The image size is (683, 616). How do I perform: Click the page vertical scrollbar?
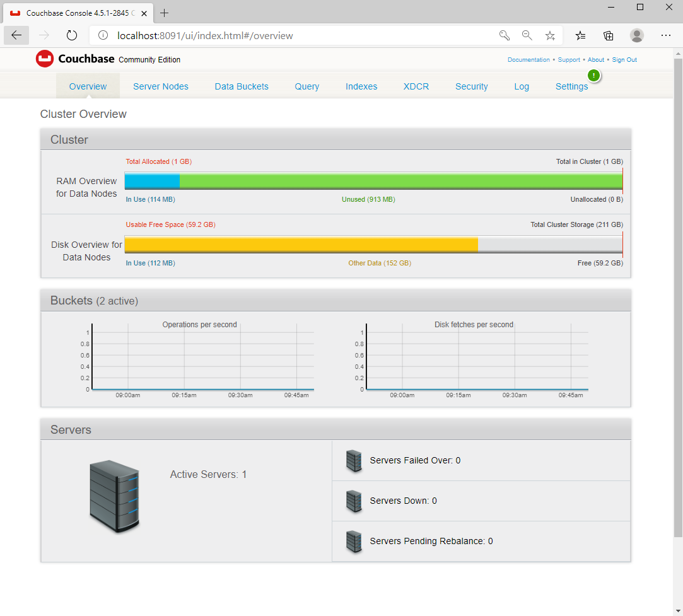tap(678, 297)
